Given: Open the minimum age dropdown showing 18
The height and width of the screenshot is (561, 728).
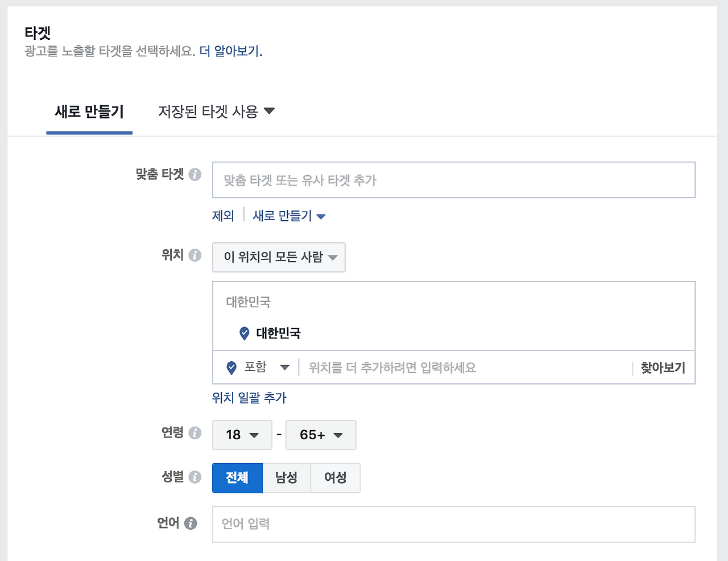Looking at the screenshot, I should coord(242,435).
